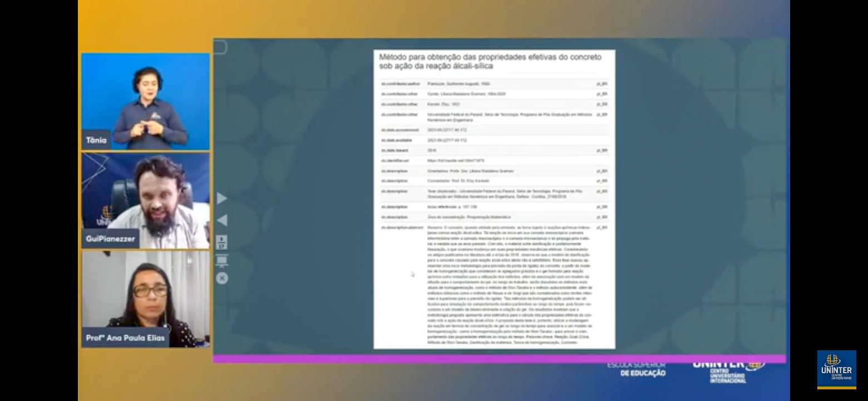Click the rounded box at the slide's top-left corner

220,47
